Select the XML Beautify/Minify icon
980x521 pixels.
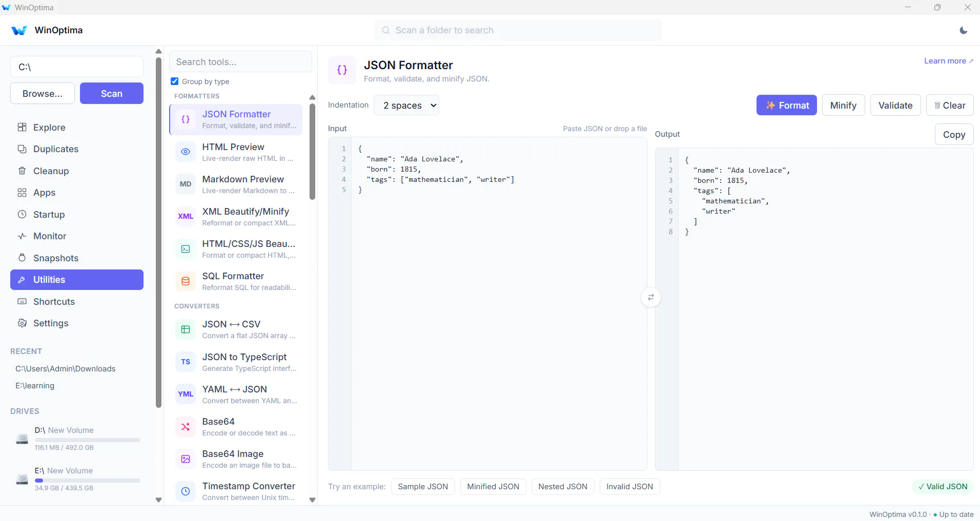(x=186, y=216)
